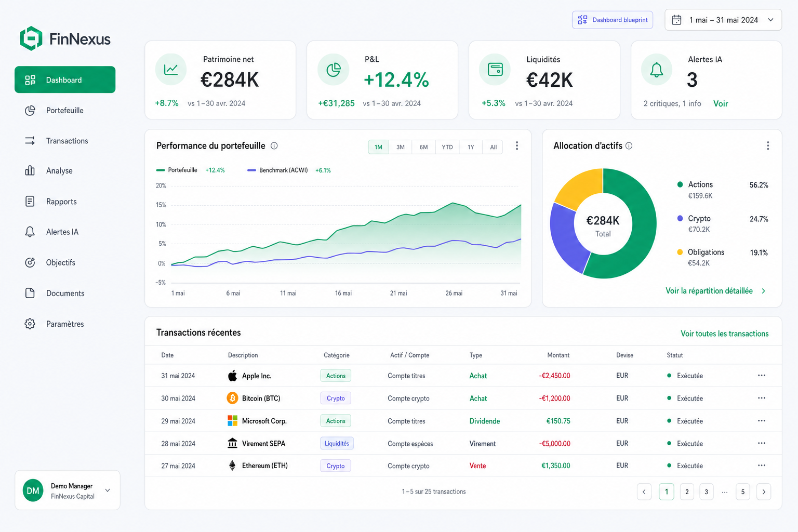
Task: Open row actions for Ethereum (ETH) transaction
Action: [x=762, y=465]
